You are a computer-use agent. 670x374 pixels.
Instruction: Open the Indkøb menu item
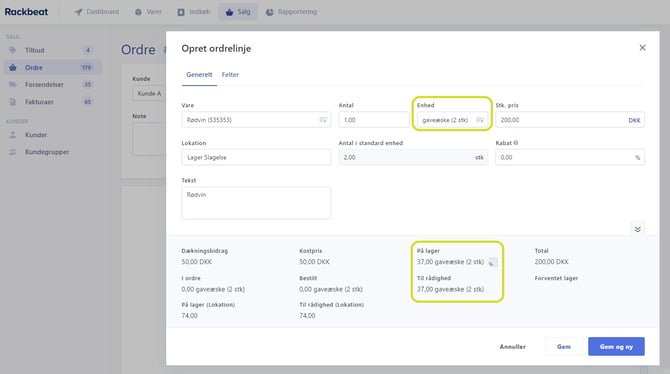pos(194,12)
